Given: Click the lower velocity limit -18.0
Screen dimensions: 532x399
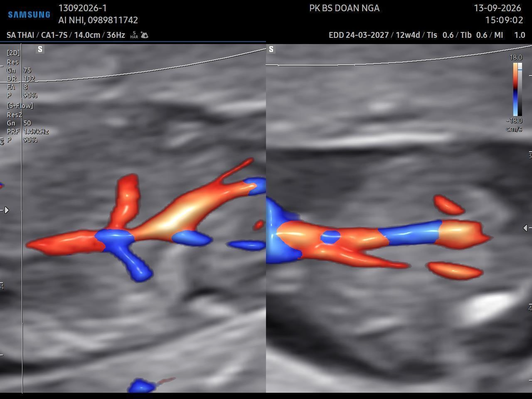Looking at the screenshot, I should [514, 121].
